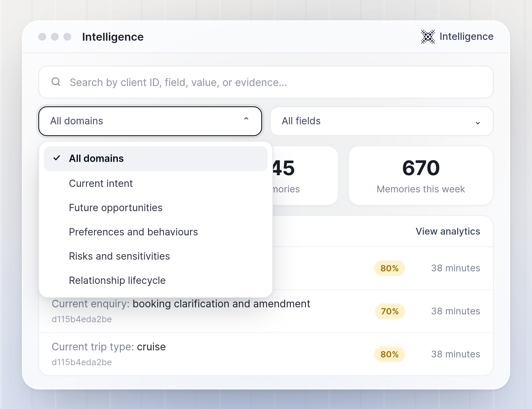Click client ID under Current trip type

point(82,362)
